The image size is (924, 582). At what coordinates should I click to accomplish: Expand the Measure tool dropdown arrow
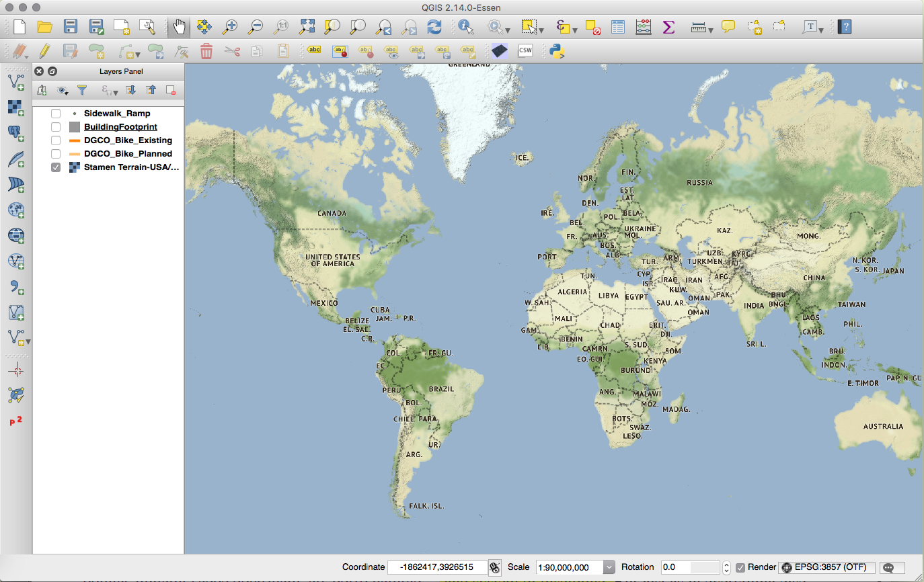(x=711, y=30)
